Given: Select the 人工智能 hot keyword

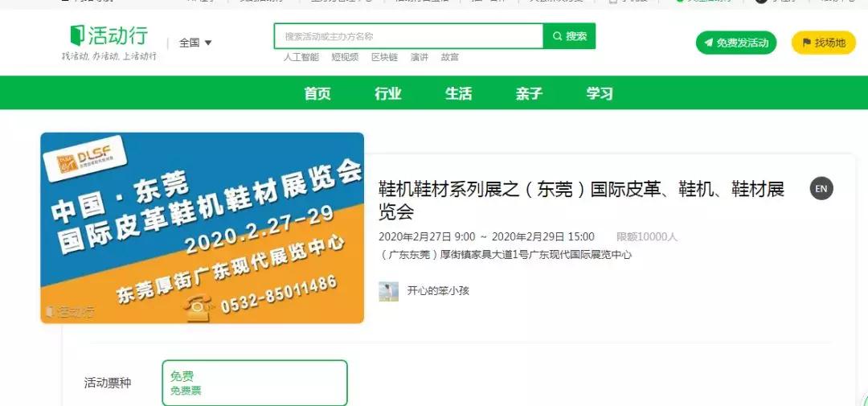Looking at the screenshot, I should click(301, 57).
